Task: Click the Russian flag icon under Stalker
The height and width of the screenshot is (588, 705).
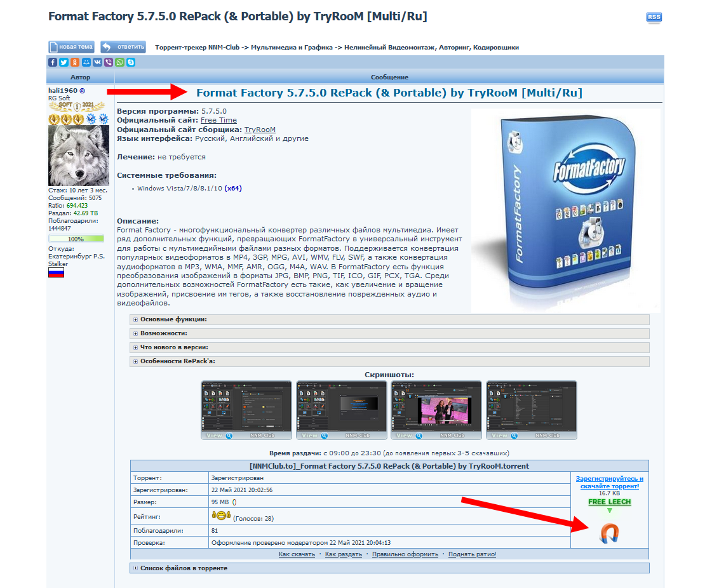Action: (56, 273)
